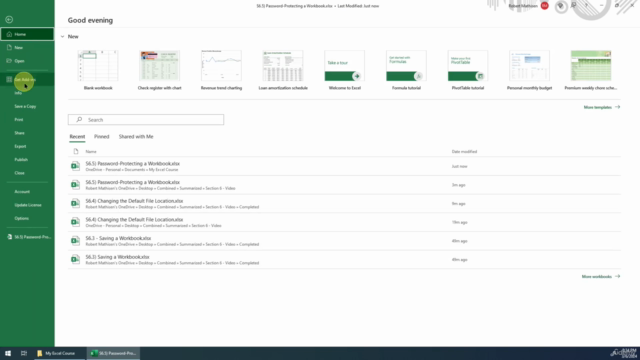
Task: Open the Windows Start menu
Action: click(x=8, y=353)
